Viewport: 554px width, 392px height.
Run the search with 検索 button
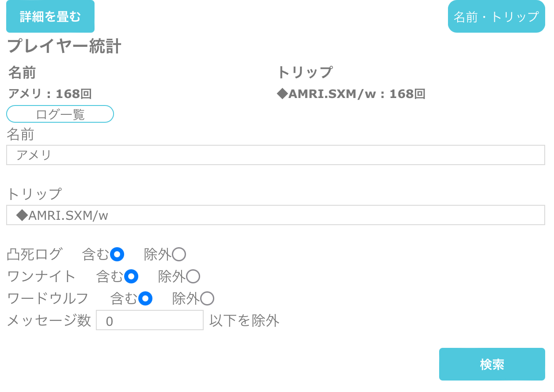point(492,364)
